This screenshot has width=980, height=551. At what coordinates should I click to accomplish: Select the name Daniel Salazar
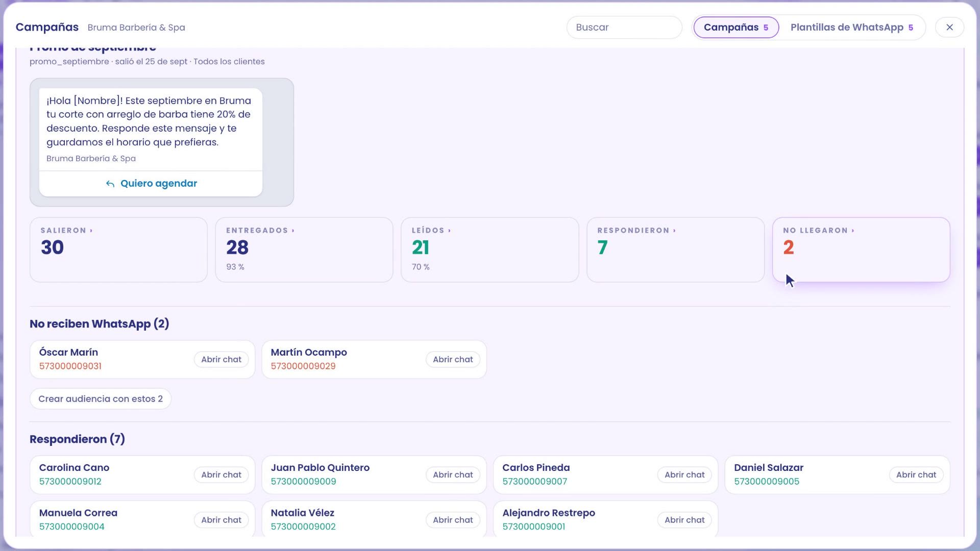[x=769, y=467]
